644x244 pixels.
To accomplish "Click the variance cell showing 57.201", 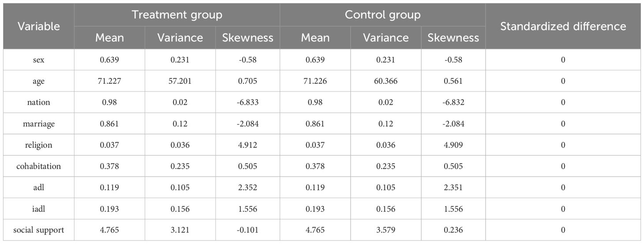I will tap(180, 81).
